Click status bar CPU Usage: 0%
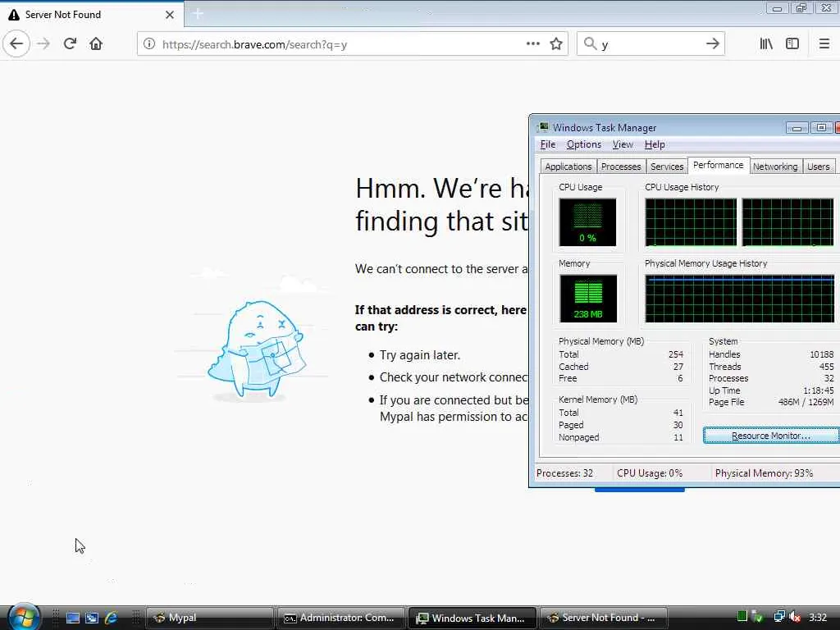The height and width of the screenshot is (630, 840). pos(650,473)
